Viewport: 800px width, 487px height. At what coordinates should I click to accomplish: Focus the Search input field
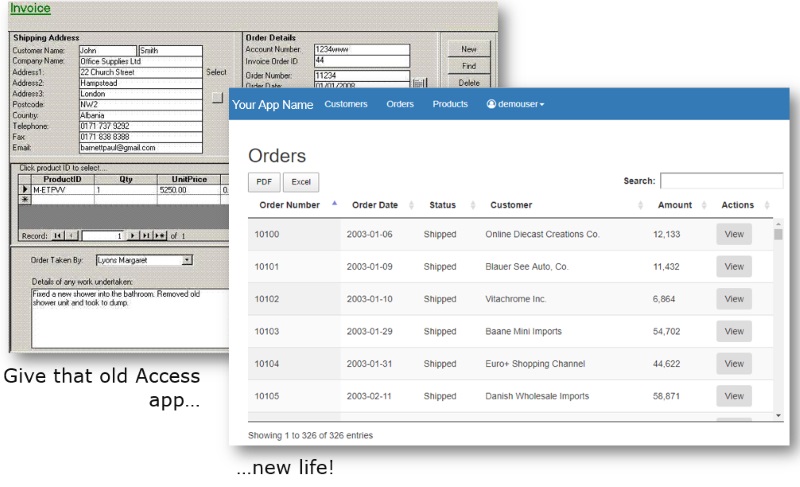coord(721,181)
